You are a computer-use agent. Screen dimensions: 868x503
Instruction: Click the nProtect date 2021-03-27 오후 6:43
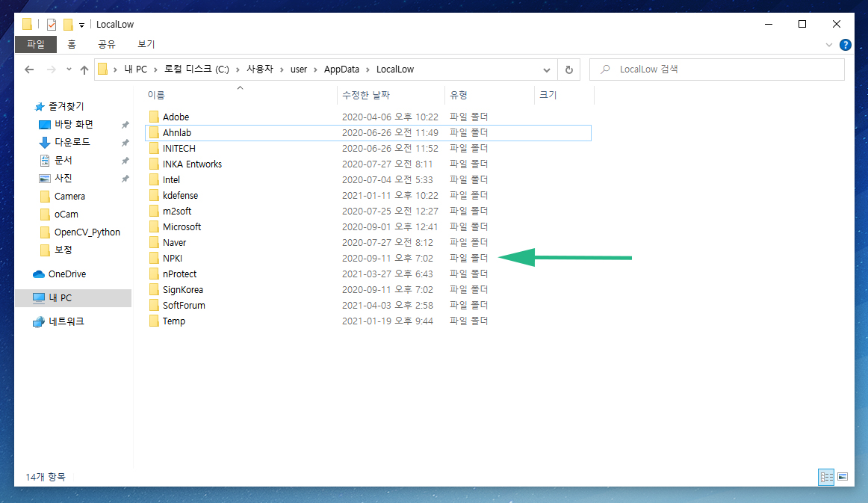pyautogui.click(x=388, y=274)
